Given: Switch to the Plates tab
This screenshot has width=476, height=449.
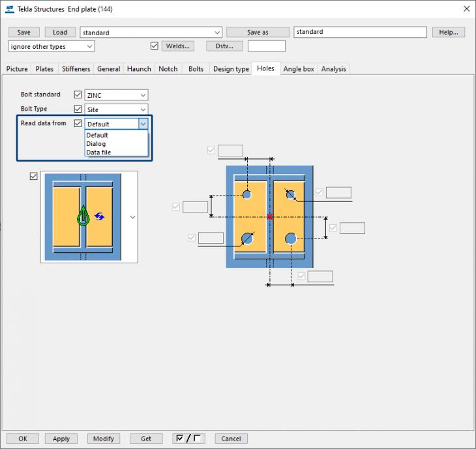Looking at the screenshot, I should 44,69.
